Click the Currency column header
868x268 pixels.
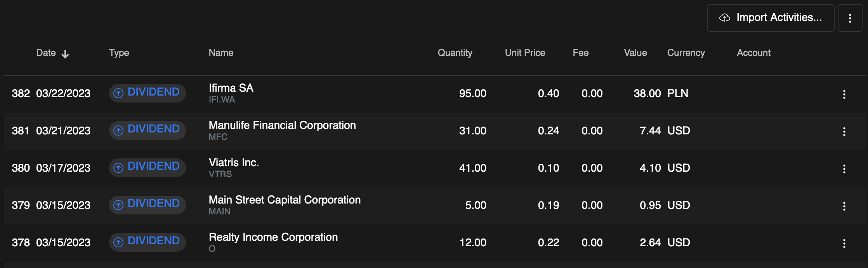pos(686,53)
